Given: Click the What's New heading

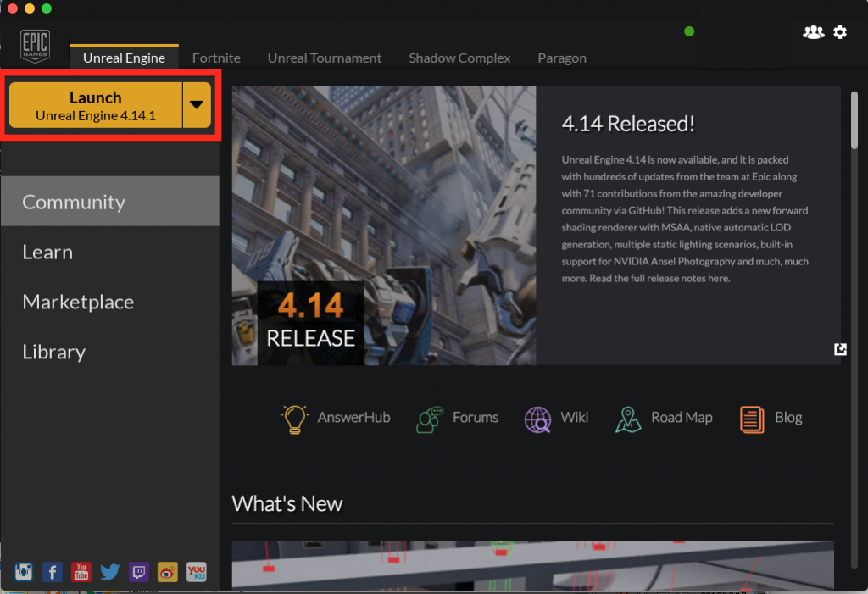Looking at the screenshot, I should click(x=287, y=504).
